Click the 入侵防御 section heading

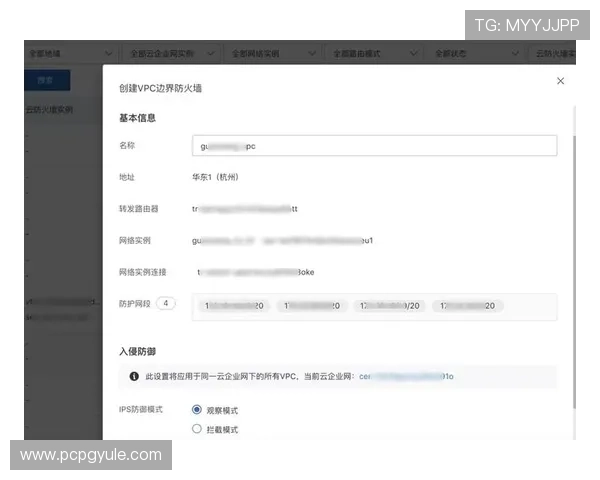137,351
